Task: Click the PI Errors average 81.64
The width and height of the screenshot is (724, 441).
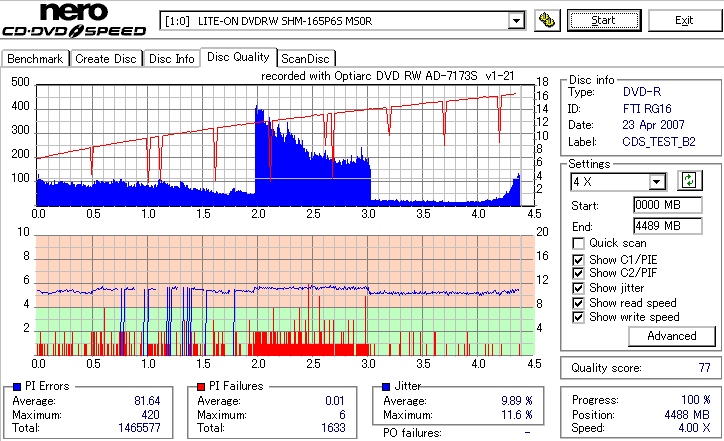Action: (147, 401)
